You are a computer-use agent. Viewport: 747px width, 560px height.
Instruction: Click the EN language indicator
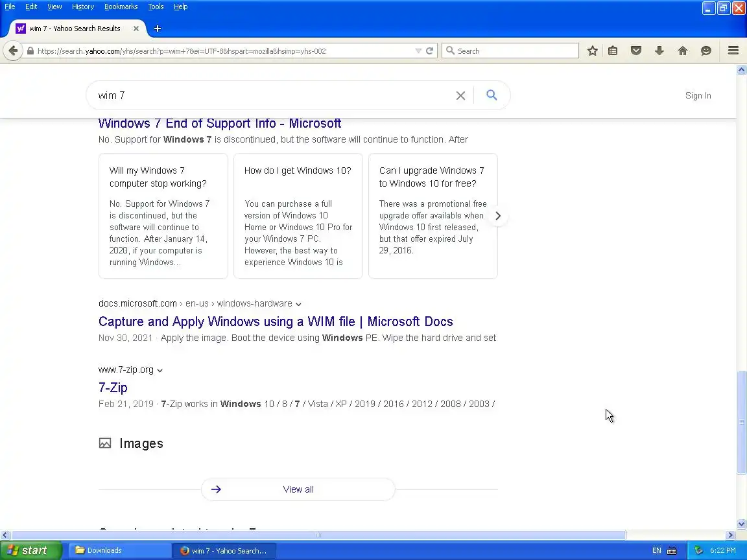coord(656,550)
